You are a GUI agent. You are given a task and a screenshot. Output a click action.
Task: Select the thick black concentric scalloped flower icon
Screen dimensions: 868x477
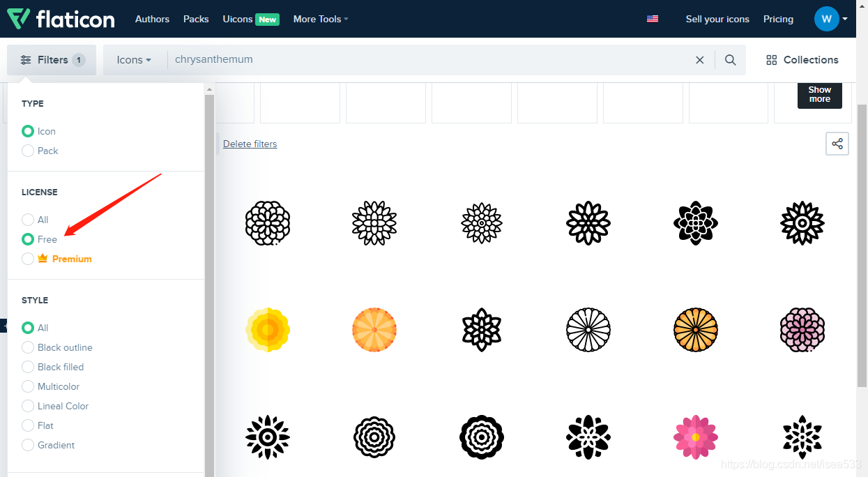[482, 437]
